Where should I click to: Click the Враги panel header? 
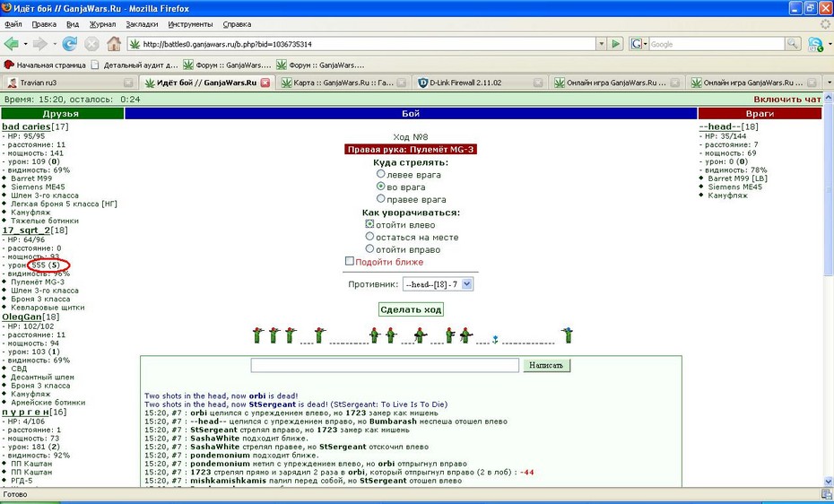760,113
